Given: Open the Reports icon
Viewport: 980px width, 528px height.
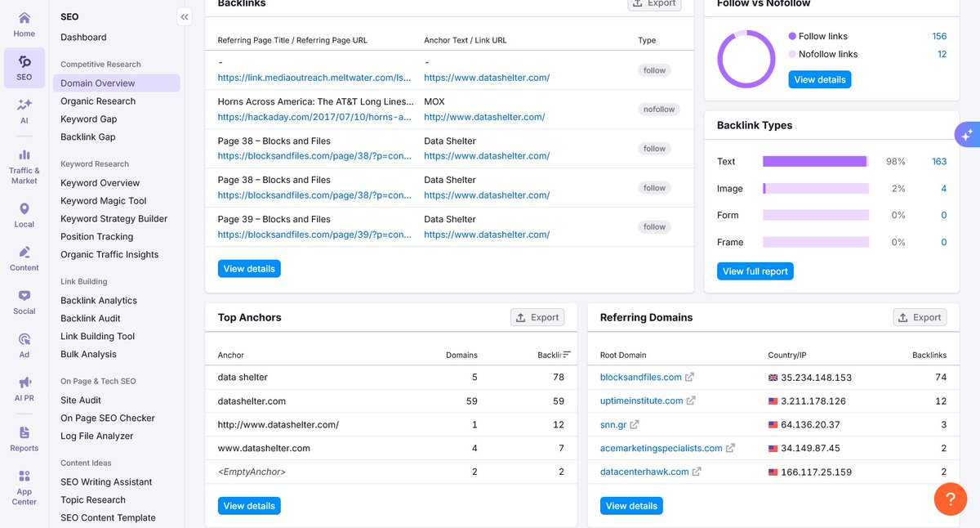Looking at the screenshot, I should coord(24,432).
